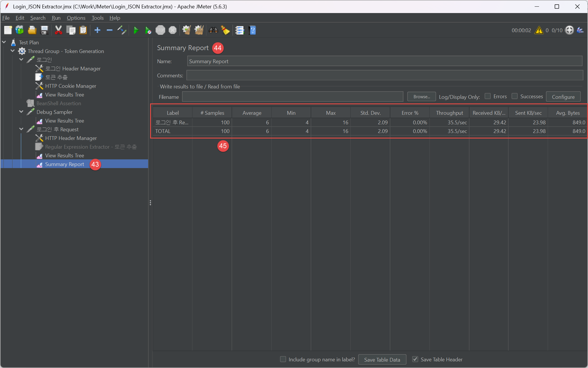Viewport: 588px width, 368px height.
Task: Check the Successes checkbox
Action: tap(515, 96)
